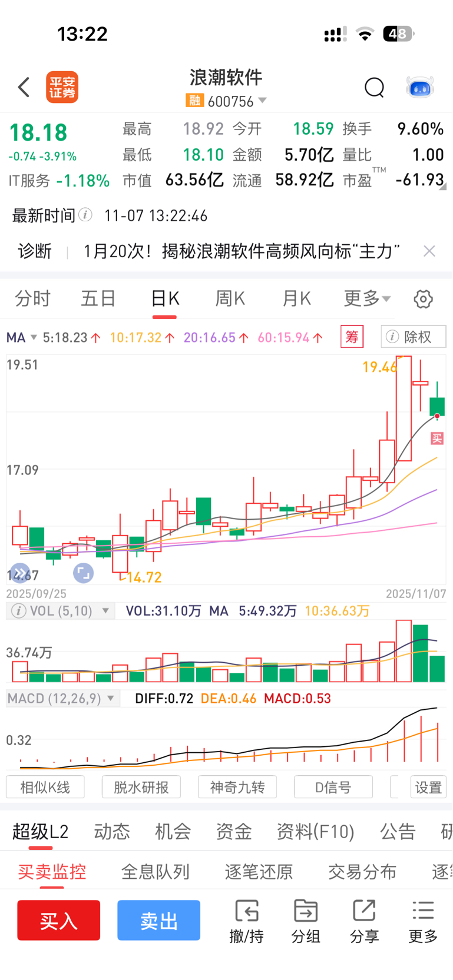The height and width of the screenshot is (980, 453).
Task: Open 分组 grouping folder icon
Action: (306, 921)
